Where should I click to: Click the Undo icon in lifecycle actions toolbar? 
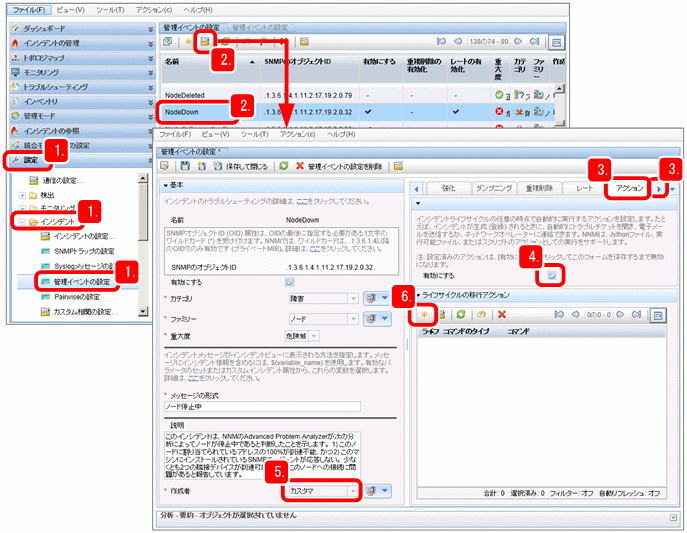(482, 314)
